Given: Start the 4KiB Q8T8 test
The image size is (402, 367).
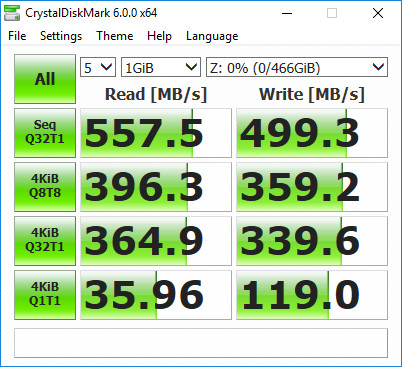Looking at the screenshot, I should [45, 187].
